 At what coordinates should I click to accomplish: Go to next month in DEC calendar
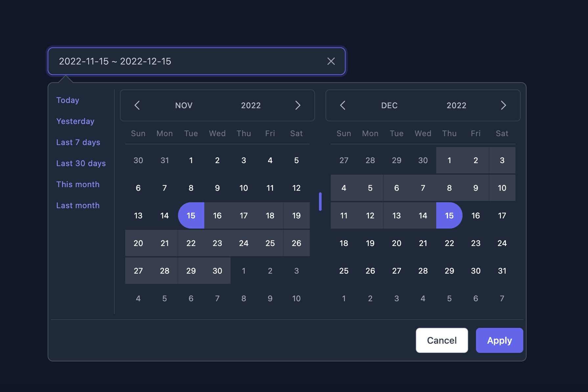[503, 105]
